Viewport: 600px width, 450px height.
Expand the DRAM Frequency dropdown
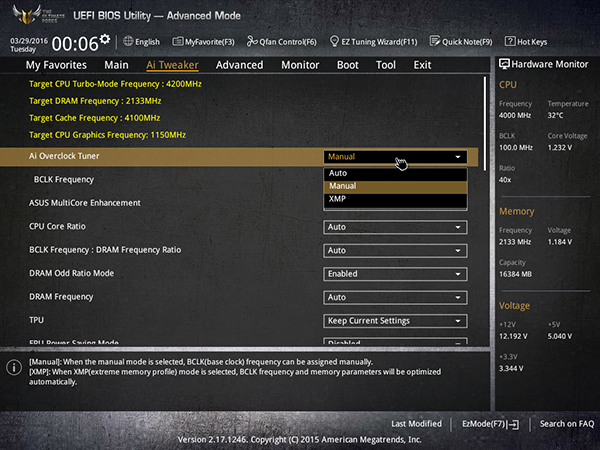(395, 298)
